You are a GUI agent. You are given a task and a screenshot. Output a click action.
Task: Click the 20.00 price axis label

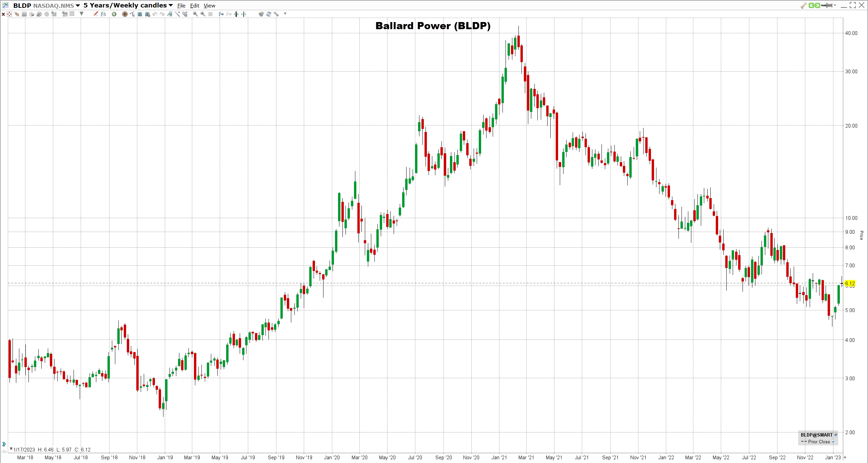tap(851, 126)
